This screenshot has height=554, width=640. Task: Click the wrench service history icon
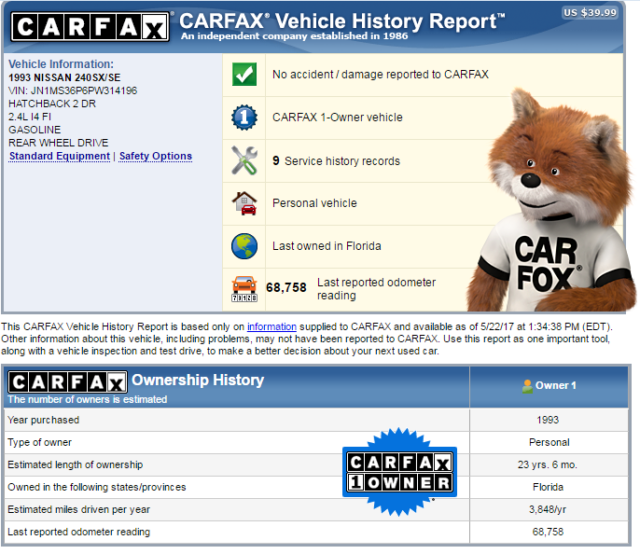tap(244, 160)
